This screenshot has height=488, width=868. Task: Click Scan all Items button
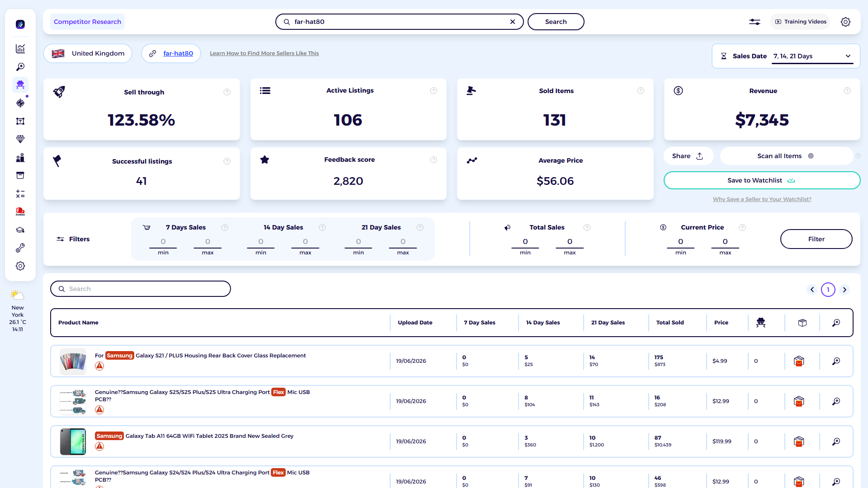(786, 156)
